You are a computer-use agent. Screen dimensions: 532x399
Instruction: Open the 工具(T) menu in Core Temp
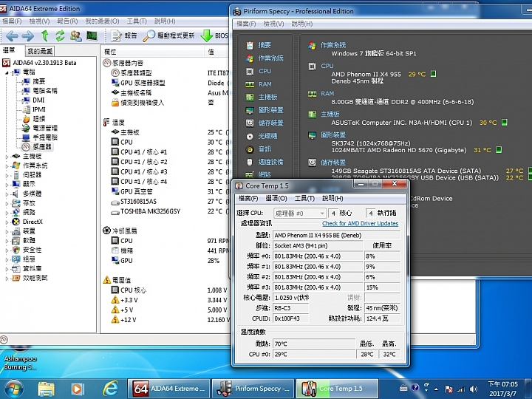304,199
